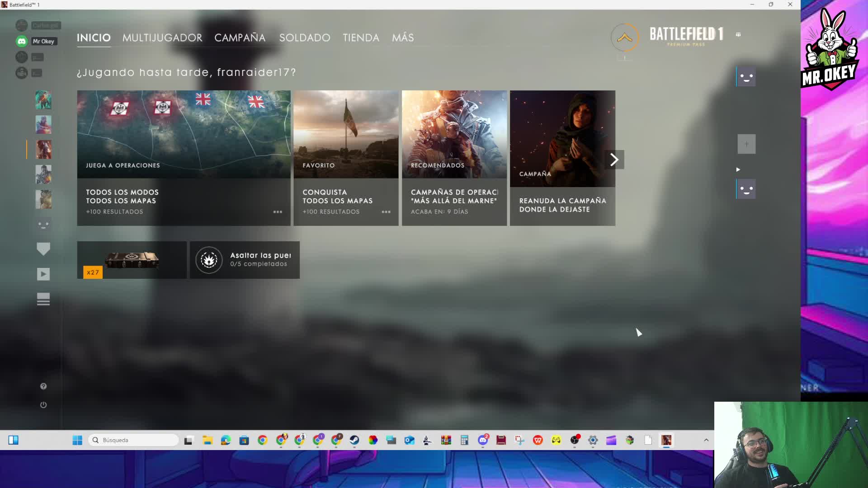Open the x27 battlepacks crate tile
Screen dimensions: 868x488
[x=132, y=260]
